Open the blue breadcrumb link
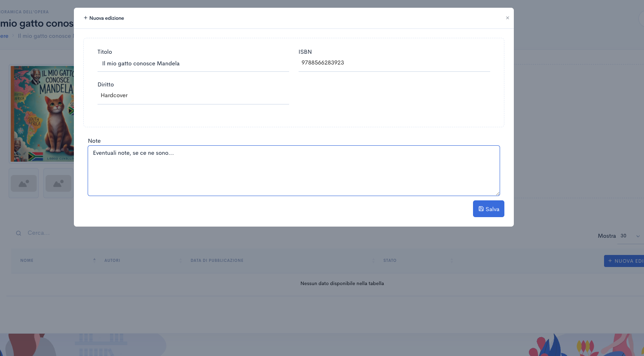The height and width of the screenshot is (356, 644). [x=4, y=36]
